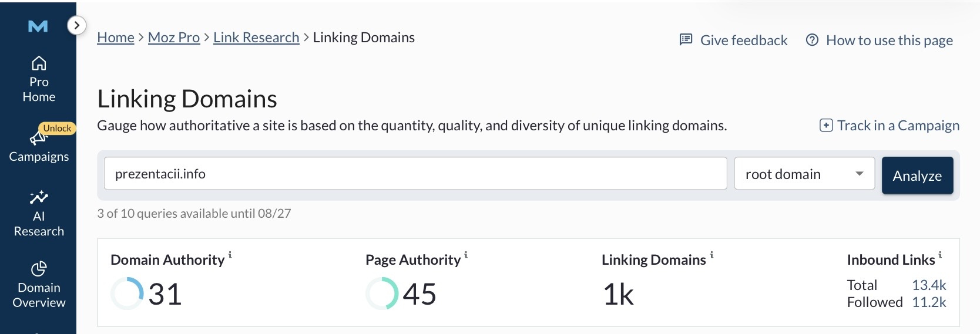
Task: Click Track in a Campaign plus icon
Action: point(826,126)
